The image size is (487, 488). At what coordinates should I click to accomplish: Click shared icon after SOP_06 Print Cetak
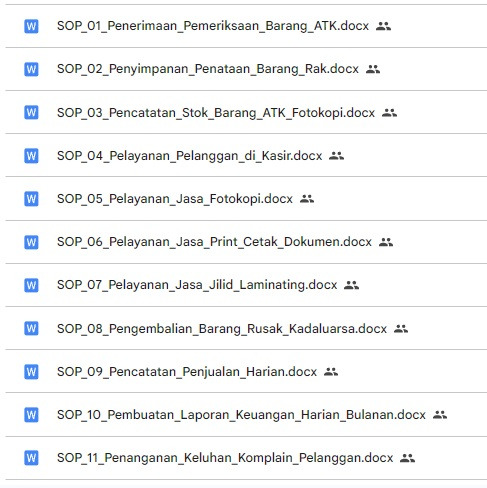pyautogui.click(x=386, y=242)
